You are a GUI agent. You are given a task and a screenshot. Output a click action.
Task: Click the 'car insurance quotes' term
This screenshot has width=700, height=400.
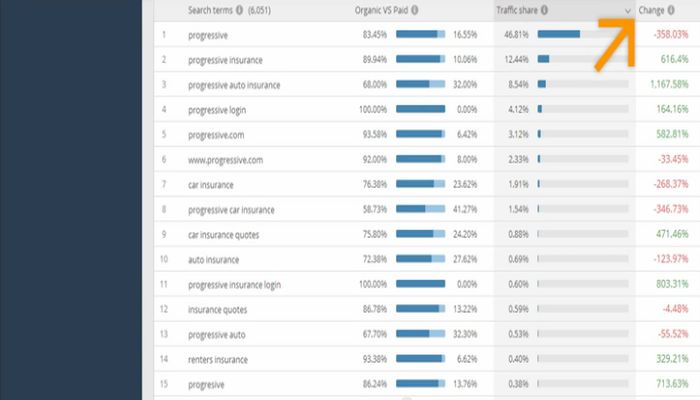(x=222, y=234)
